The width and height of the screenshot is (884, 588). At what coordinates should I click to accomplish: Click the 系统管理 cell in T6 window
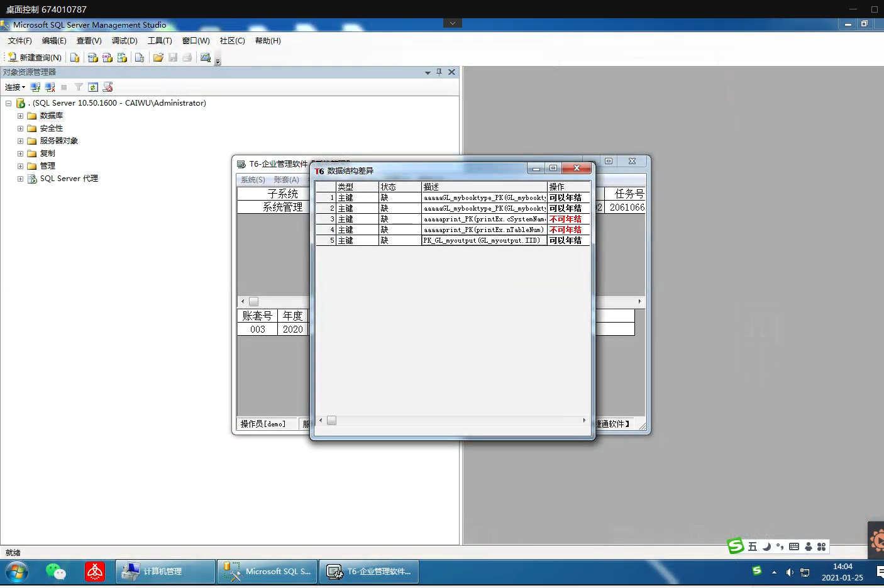(x=282, y=207)
